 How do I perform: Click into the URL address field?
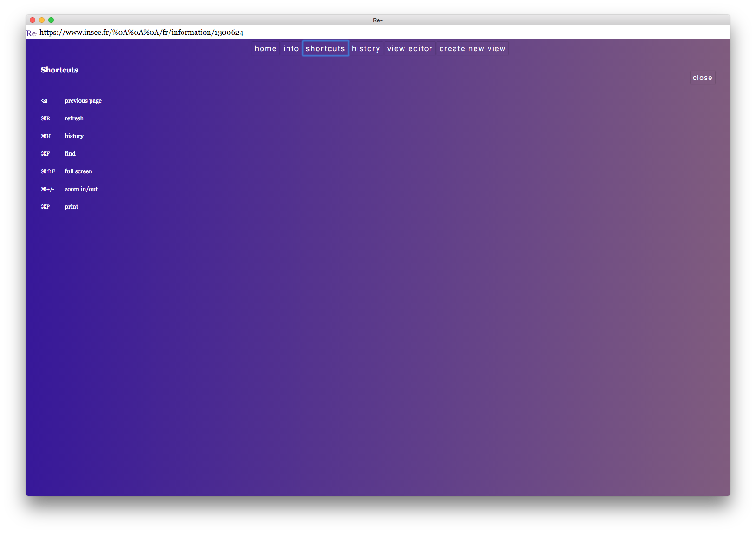tap(141, 33)
